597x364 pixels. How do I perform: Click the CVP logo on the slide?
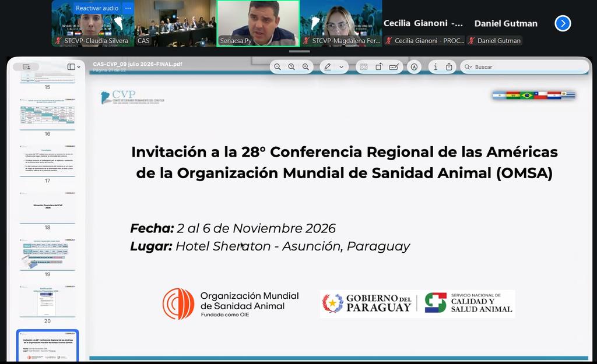132,97
